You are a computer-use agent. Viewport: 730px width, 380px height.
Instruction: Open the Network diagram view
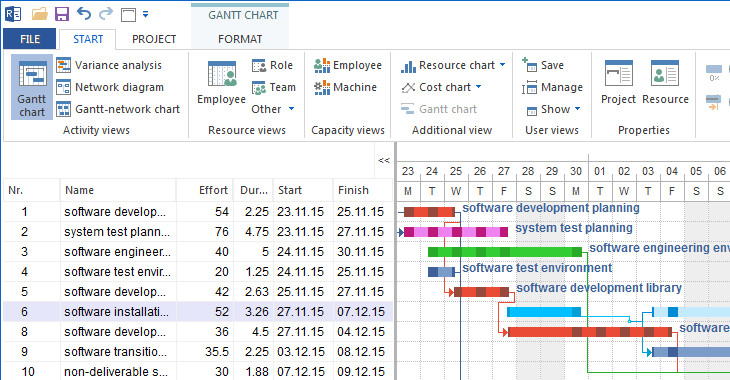coord(110,87)
